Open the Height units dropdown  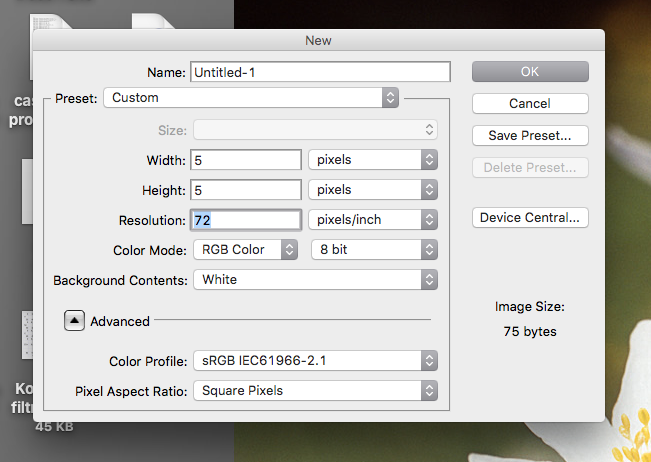coord(373,190)
